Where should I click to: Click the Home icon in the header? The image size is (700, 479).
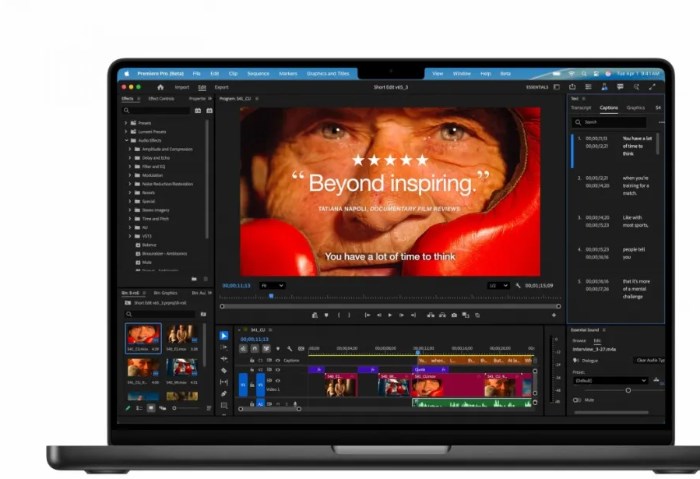[158, 87]
